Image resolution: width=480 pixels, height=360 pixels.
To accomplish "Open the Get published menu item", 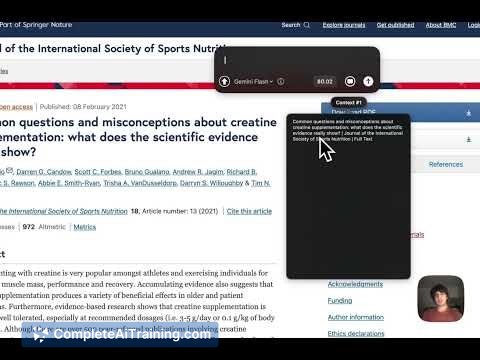I will pos(395,25).
